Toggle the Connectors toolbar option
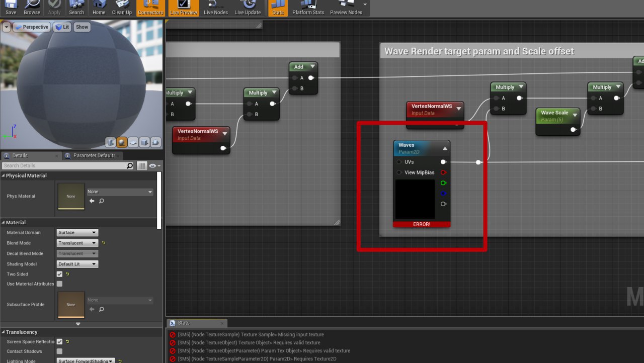The height and width of the screenshot is (363, 644). [150, 8]
